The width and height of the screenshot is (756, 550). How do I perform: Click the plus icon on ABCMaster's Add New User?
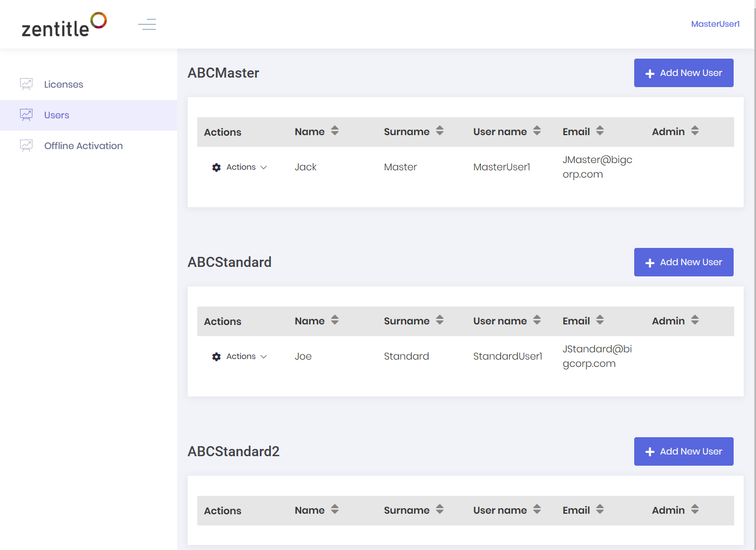[x=650, y=73]
